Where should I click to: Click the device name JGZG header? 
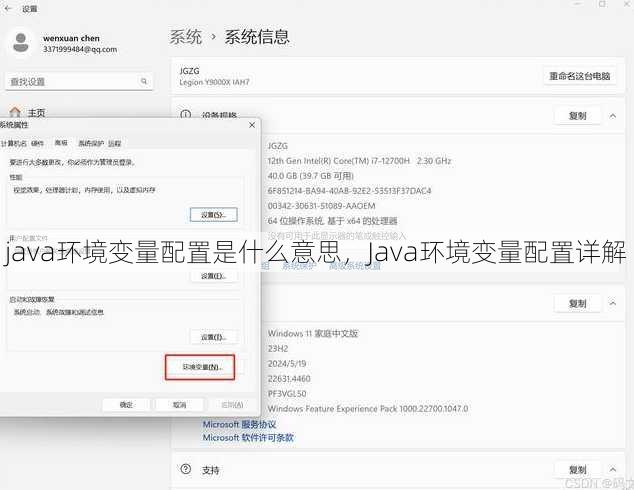point(189,71)
